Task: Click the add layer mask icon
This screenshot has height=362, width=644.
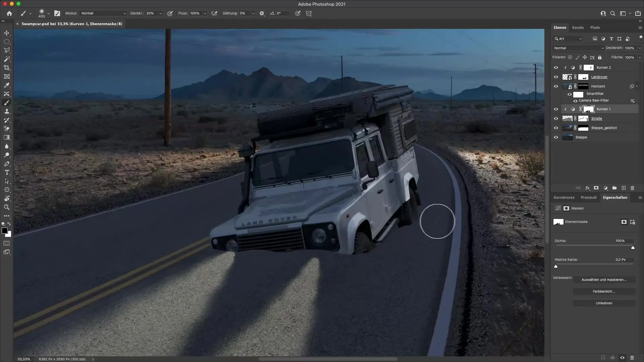Action: click(x=596, y=188)
